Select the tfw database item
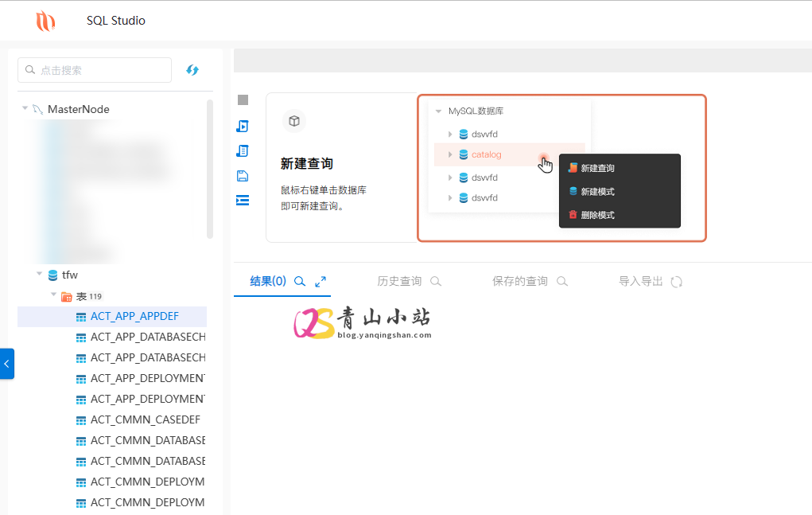 (70, 275)
